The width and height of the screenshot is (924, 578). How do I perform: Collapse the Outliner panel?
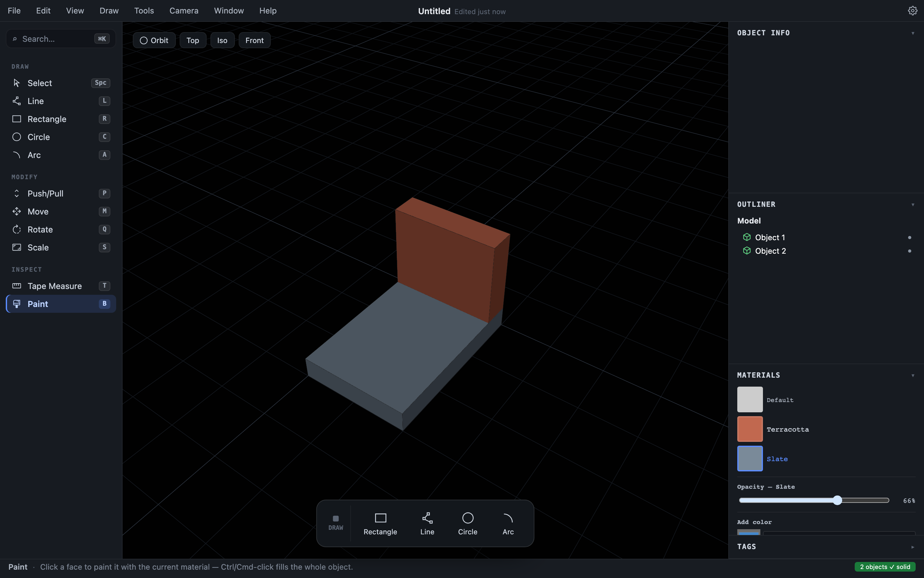click(913, 205)
